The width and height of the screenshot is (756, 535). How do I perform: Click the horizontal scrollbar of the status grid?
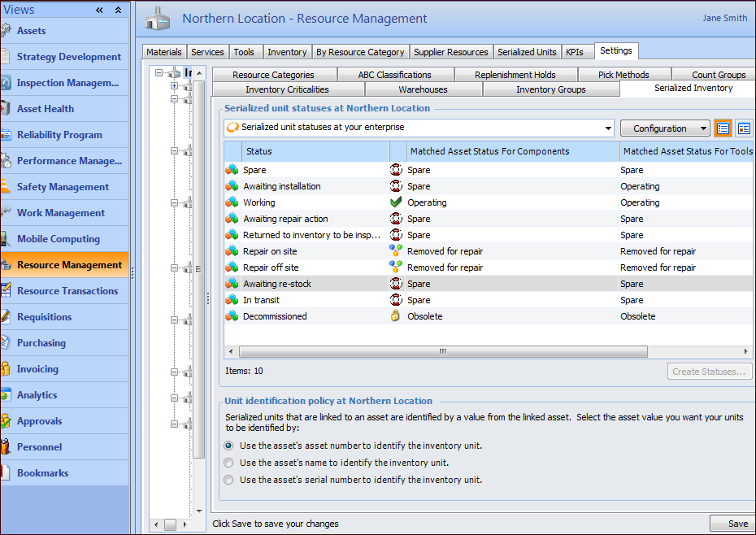click(443, 352)
